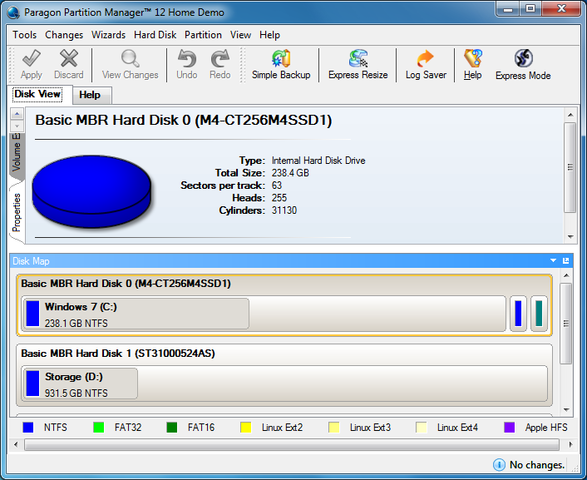The image size is (587, 480).
Task: Click the side tab up arrow
Action: tap(17, 113)
